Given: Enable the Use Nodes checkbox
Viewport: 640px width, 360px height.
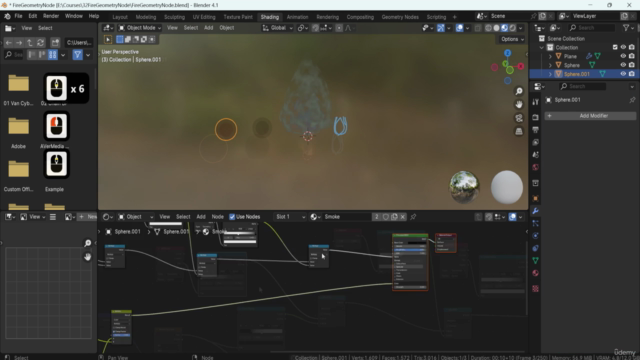Looking at the screenshot, I should click(232, 217).
